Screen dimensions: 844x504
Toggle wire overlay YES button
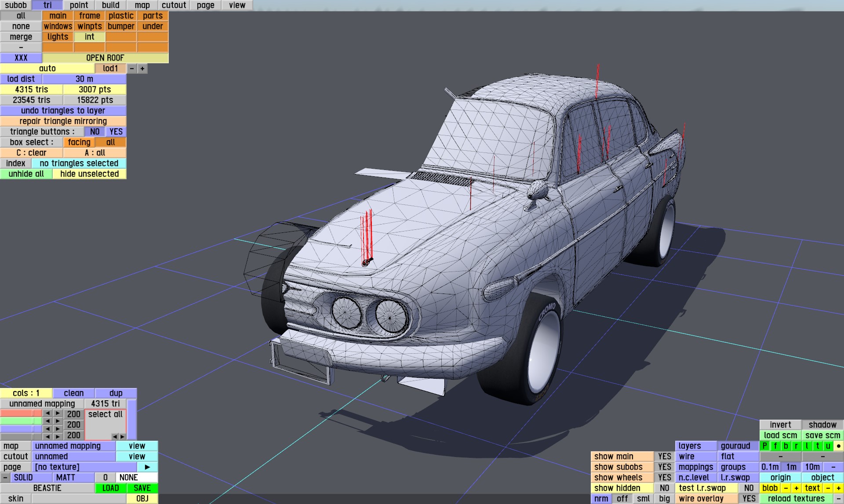tap(749, 499)
